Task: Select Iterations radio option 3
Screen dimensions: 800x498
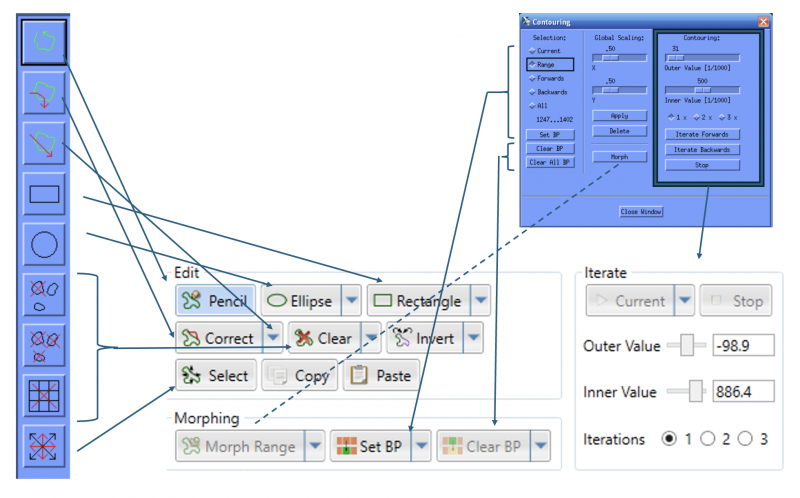Action: (745, 439)
